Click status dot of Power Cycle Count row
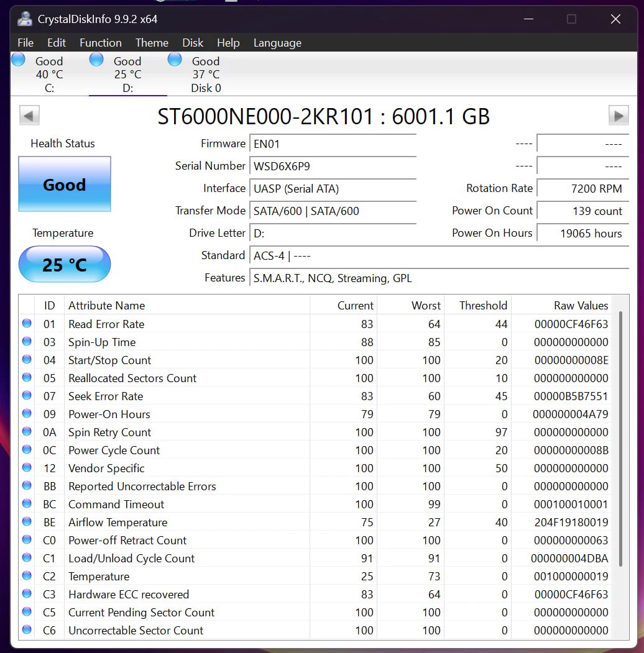The height and width of the screenshot is (653, 644). click(27, 449)
